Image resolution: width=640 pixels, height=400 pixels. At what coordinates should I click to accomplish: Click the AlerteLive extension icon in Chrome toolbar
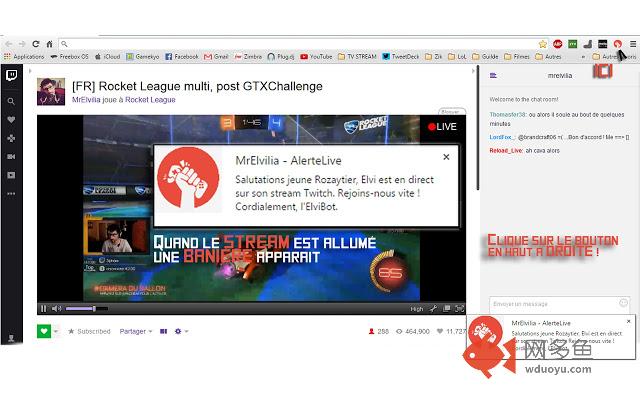tap(617, 44)
